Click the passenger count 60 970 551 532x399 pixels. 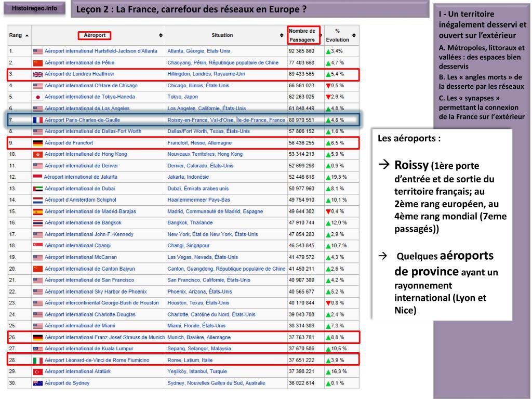coord(302,120)
